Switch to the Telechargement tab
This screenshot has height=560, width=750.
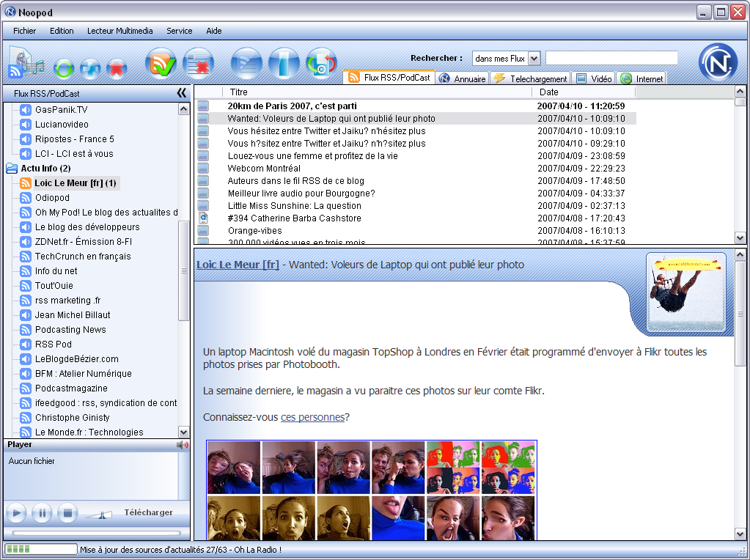[x=531, y=78]
